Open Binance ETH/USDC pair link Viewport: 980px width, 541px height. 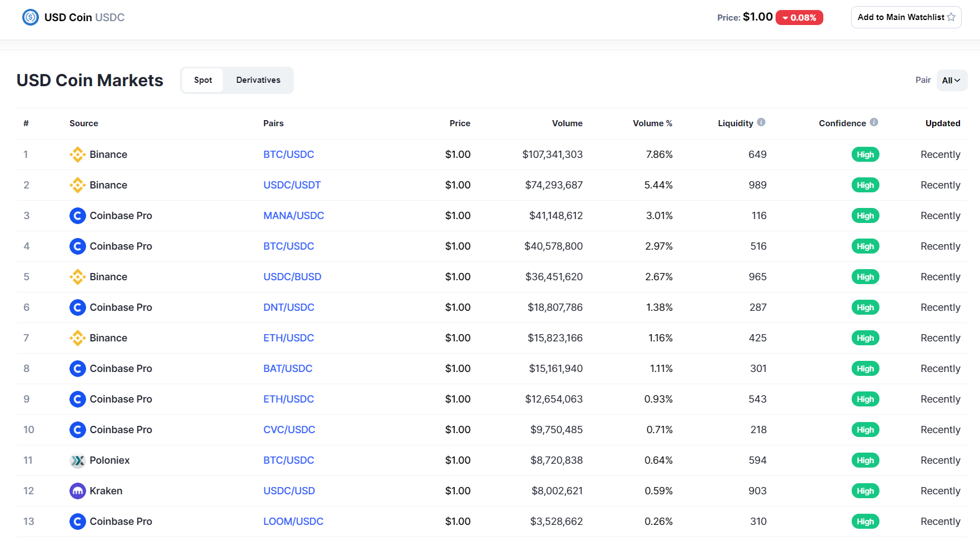pos(288,338)
